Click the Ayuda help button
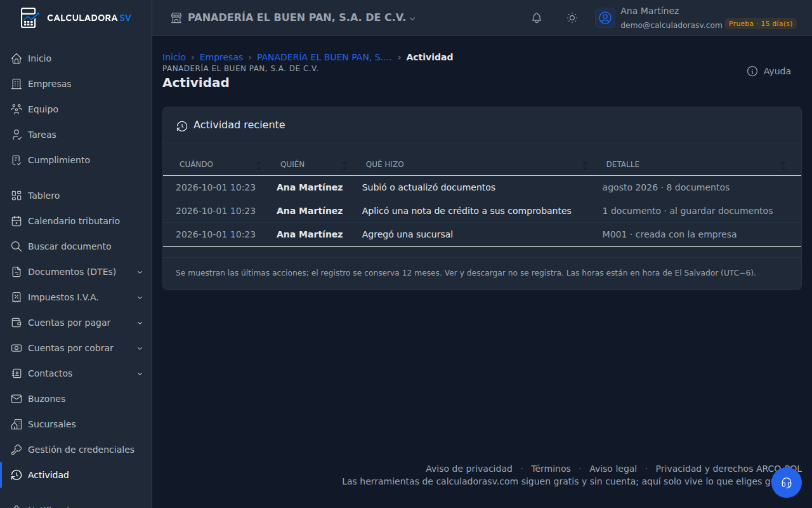 (769, 71)
